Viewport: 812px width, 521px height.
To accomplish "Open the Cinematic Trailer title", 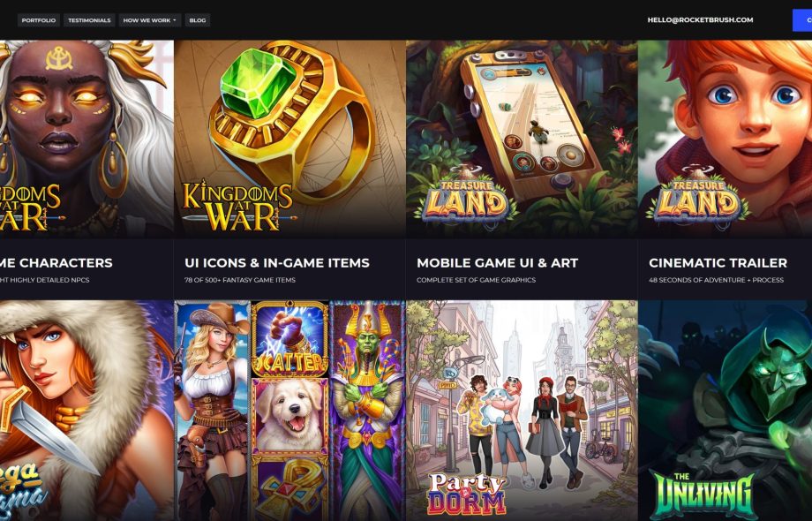I will click(x=718, y=263).
